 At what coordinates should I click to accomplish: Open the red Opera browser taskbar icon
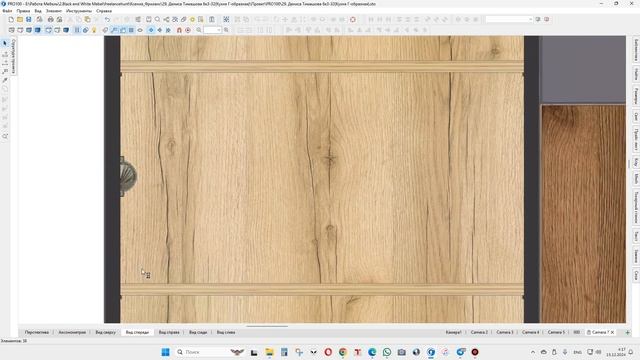(x=328, y=352)
